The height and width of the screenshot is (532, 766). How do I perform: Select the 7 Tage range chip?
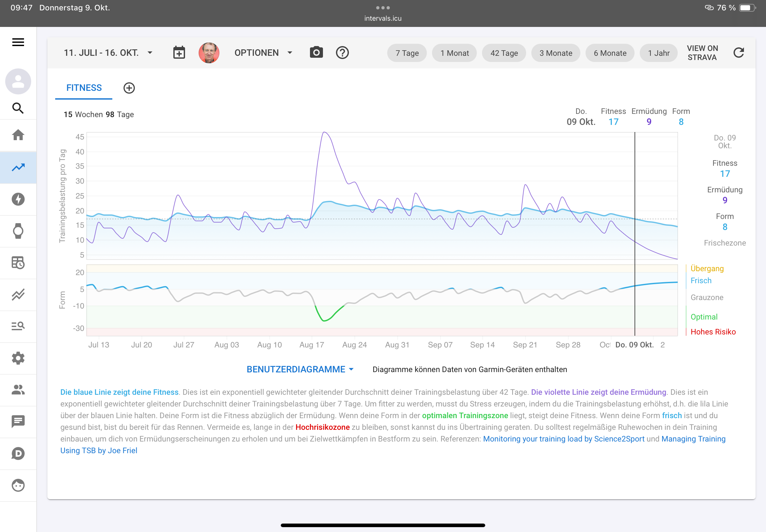point(407,53)
